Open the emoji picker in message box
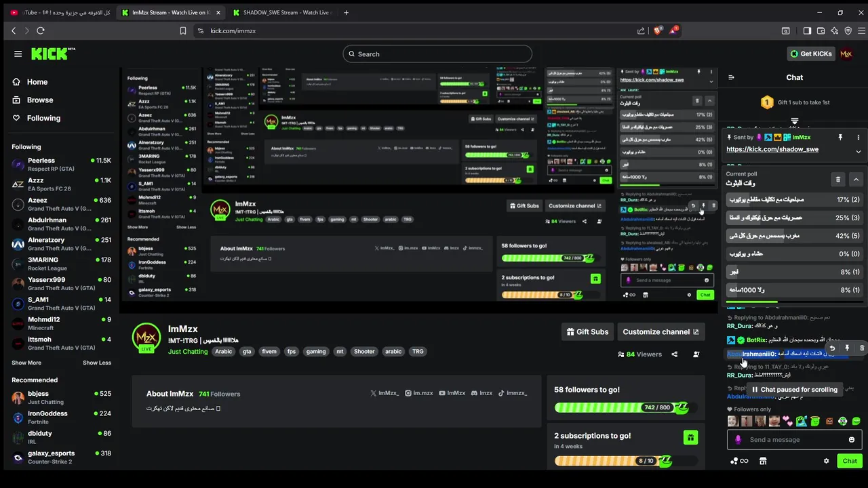 coord(852,440)
